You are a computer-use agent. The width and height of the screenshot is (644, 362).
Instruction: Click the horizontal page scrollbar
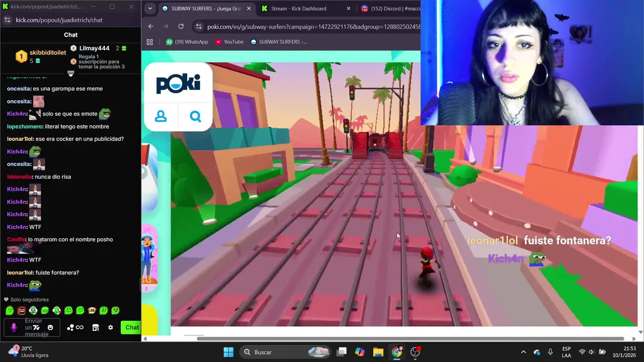410,338
